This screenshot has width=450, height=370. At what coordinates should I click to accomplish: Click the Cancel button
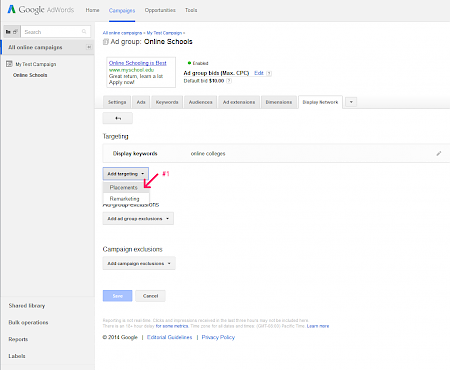coord(150,296)
